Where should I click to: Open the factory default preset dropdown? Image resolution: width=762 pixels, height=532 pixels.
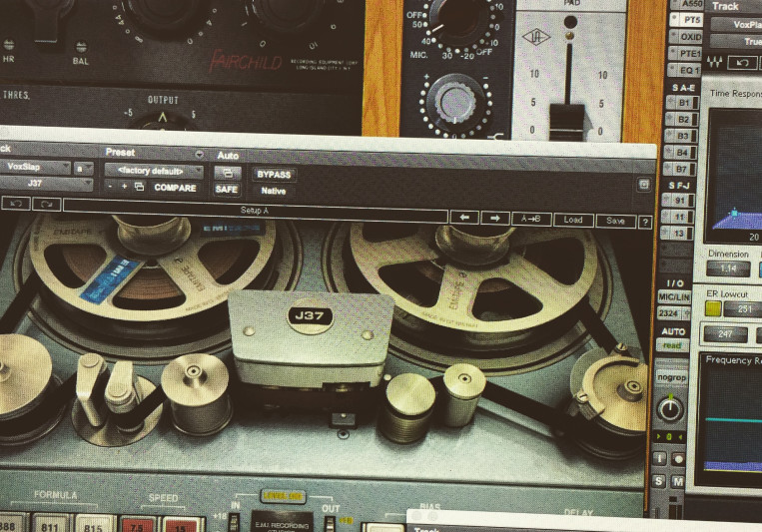pyautogui.click(x=154, y=171)
